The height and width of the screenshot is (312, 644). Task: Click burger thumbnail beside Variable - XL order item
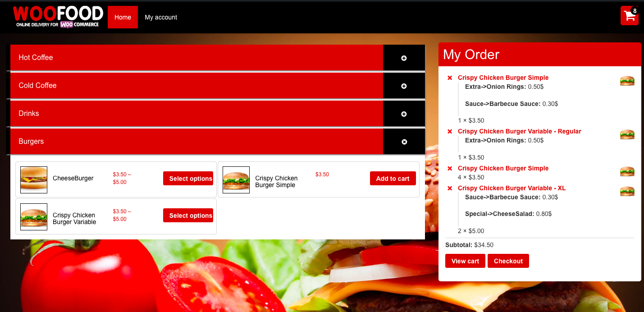click(x=627, y=191)
